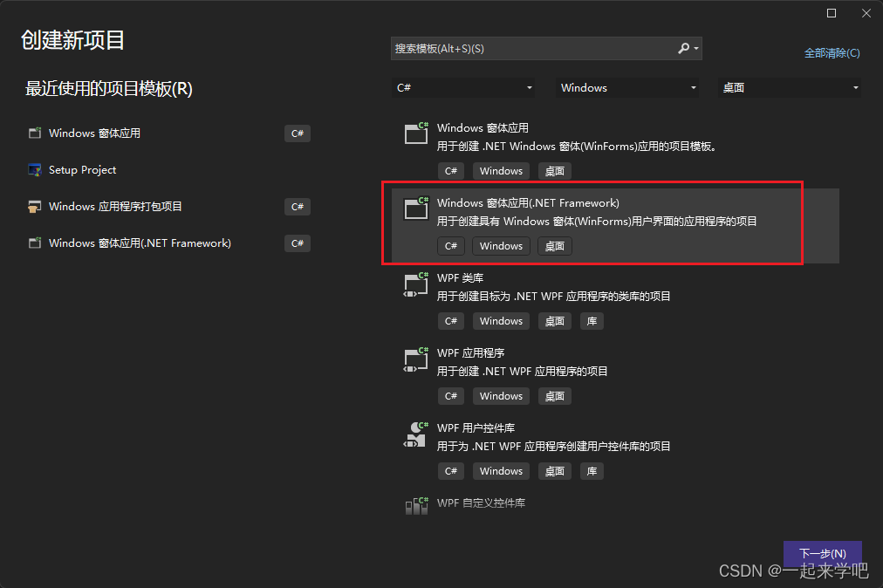Click the search magnifier icon

(684, 48)
